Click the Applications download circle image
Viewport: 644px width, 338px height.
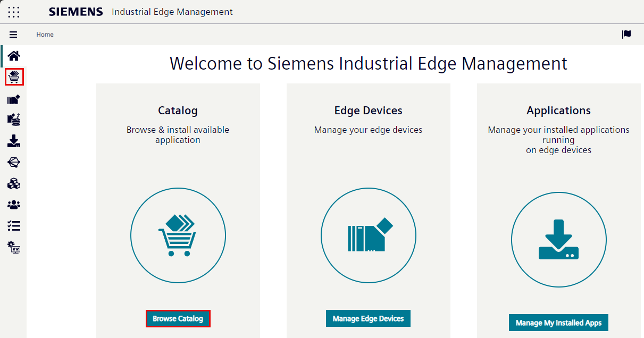(558, 239)
